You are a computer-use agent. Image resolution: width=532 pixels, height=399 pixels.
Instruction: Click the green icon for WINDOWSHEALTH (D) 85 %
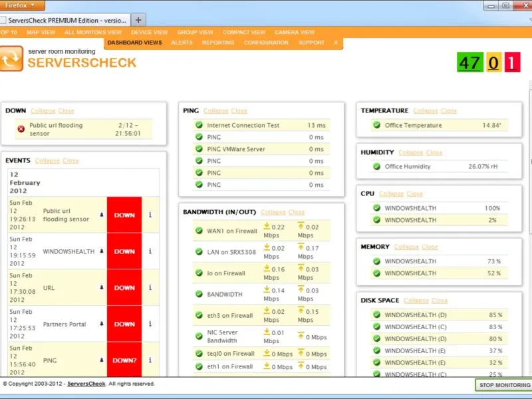(376, 315)
